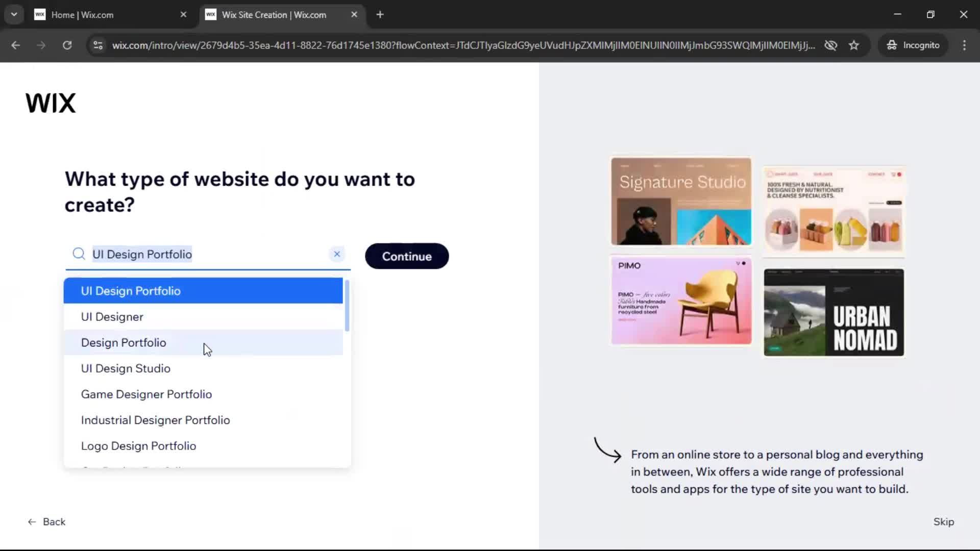Screen dimensions: 980x551
Task: Open the tab search dropdown arrow
Action: 14,15
